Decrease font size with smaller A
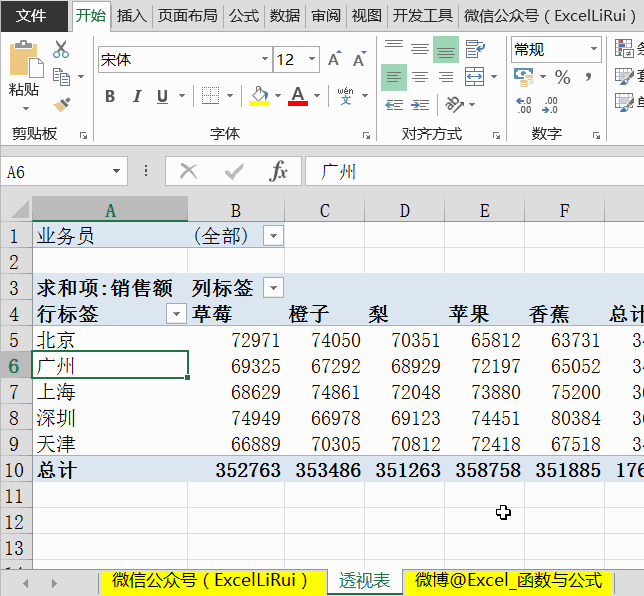The height and width of the screenshot is (596, 644). [360, 59]
